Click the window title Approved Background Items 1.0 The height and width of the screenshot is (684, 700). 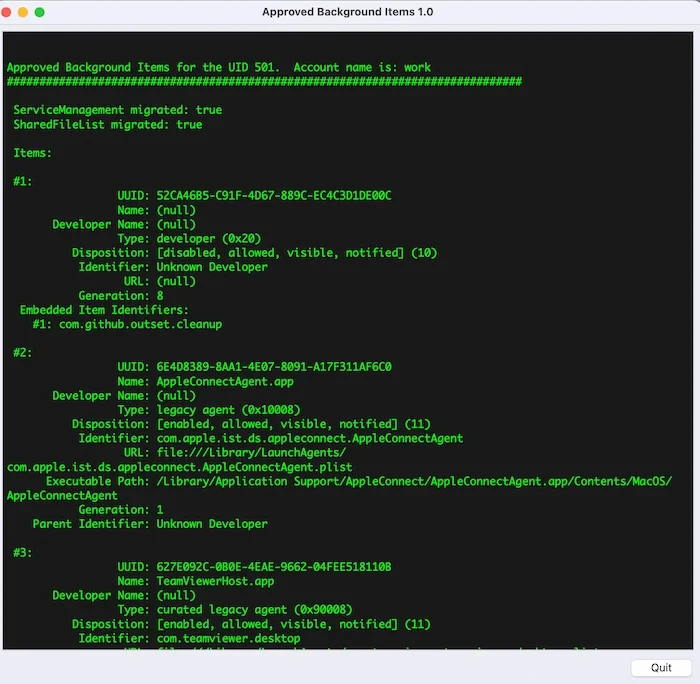coord(347,12)
